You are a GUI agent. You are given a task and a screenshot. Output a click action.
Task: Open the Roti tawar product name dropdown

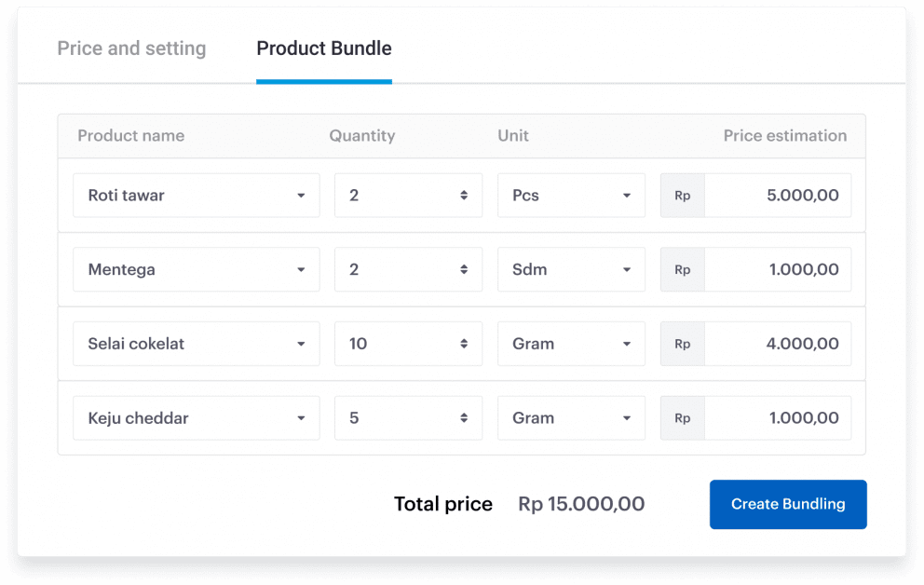coord(300,195)
